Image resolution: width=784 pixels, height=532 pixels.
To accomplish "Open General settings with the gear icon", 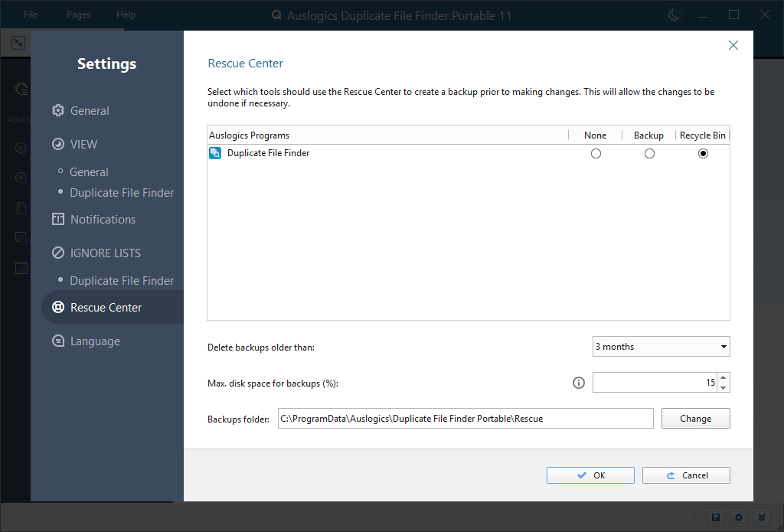I will coord(58,110).
